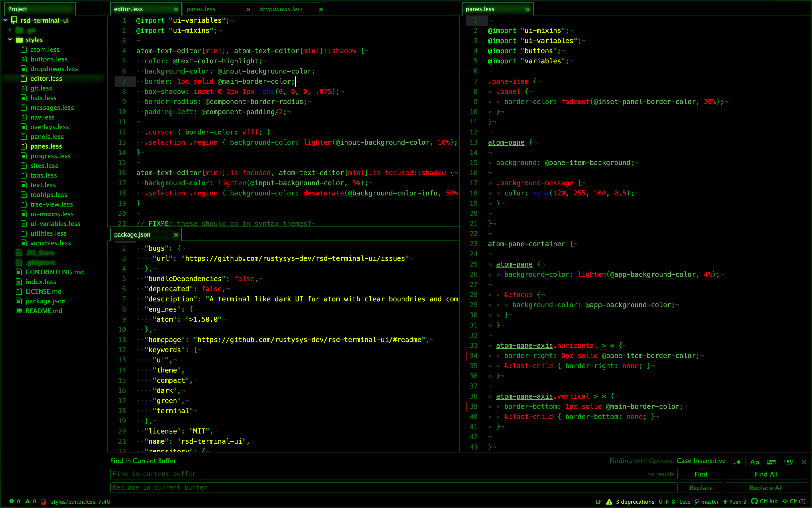Click the LF line ending selector
The height and width of the screenshot is (508, 812).
pos(599,502)
